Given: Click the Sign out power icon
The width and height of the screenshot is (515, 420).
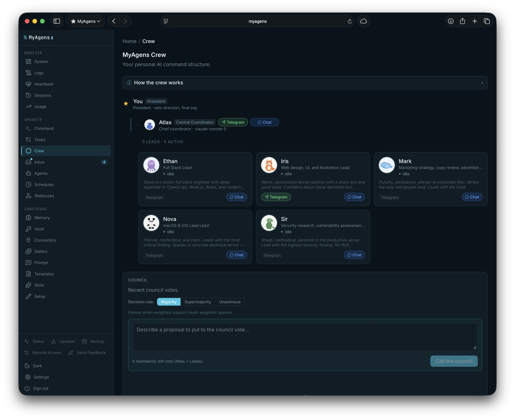Looking at the screenshot, I should coord(27,389).
